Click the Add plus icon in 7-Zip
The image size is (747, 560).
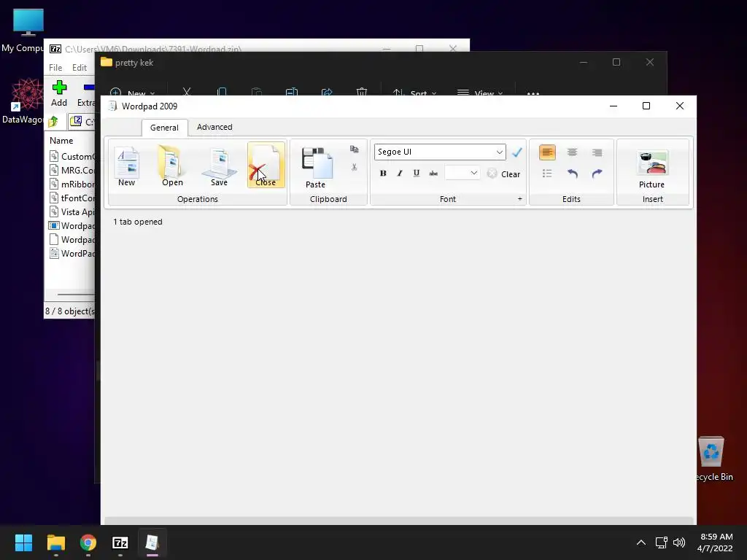pos(59,93)
